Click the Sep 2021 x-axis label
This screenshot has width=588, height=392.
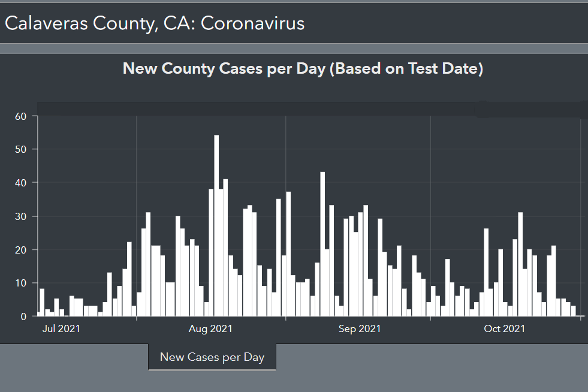coord(360,328)
